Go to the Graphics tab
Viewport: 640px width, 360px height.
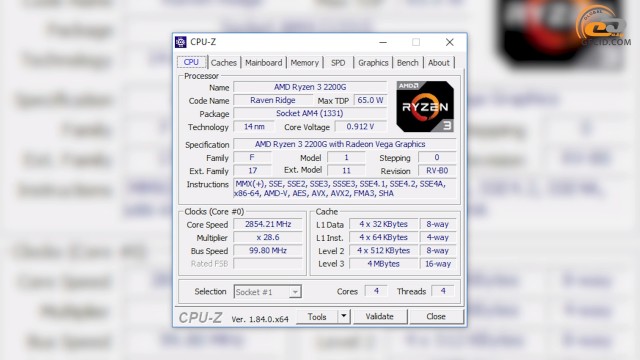(373, 62)
